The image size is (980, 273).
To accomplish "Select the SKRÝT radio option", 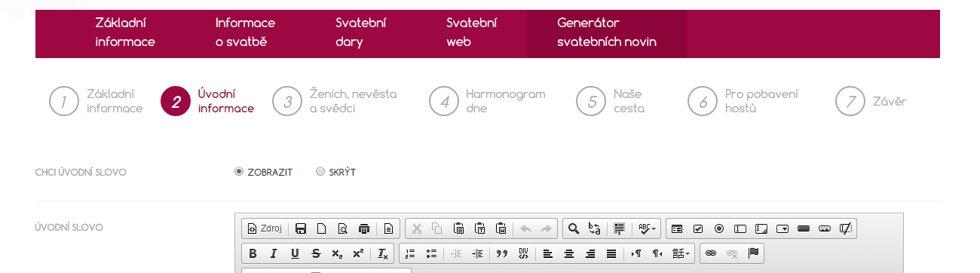I will pyautogui.click(x=320, y=172).
